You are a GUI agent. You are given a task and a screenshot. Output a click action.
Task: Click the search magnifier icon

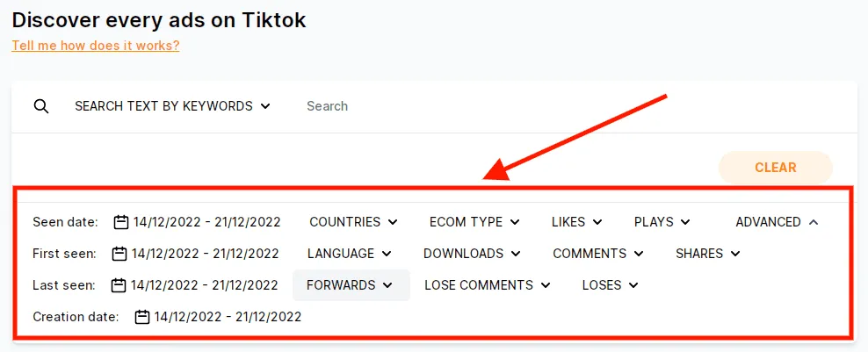(40, 106)
